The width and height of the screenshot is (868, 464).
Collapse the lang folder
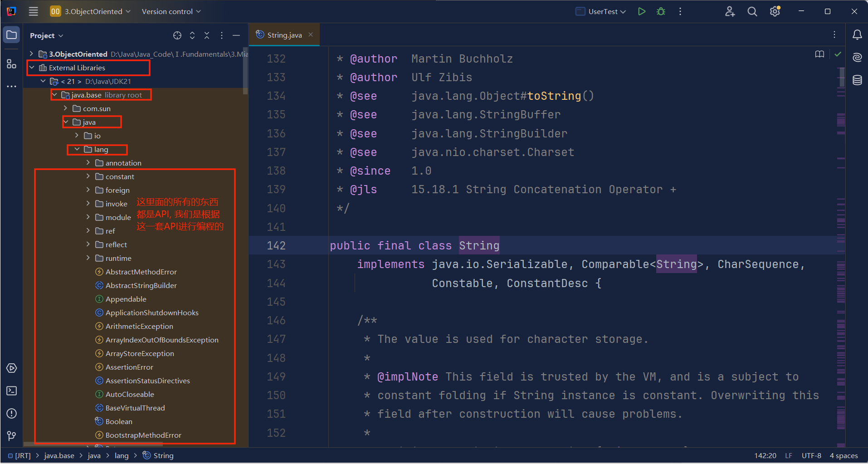77,149
